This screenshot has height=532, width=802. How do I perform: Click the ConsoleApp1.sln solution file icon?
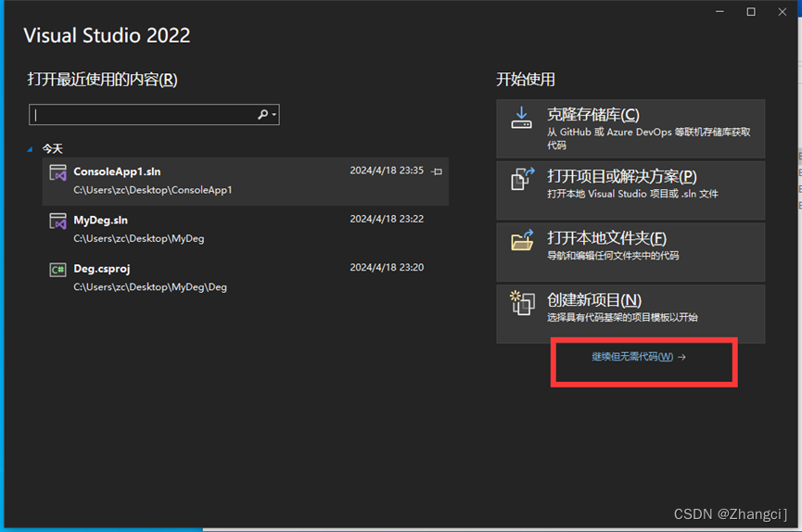57,173
